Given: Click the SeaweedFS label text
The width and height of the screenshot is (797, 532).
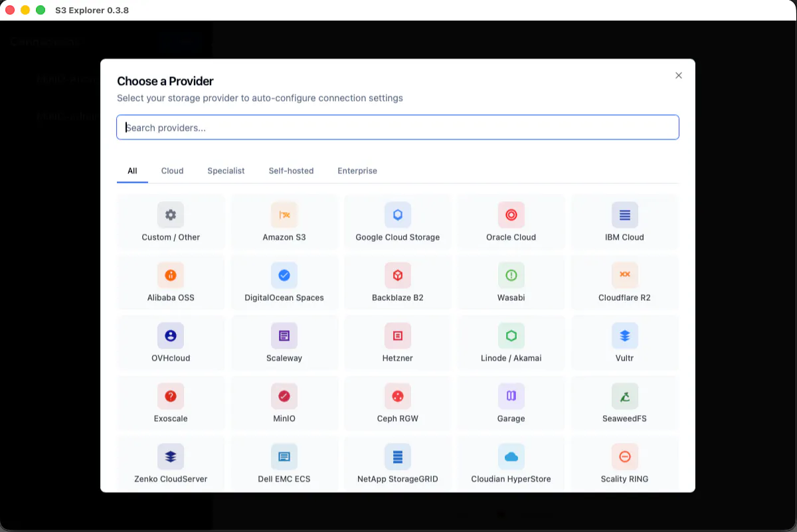Looking at the screenshot, I should pyautogui.click(x=625, y=418).
